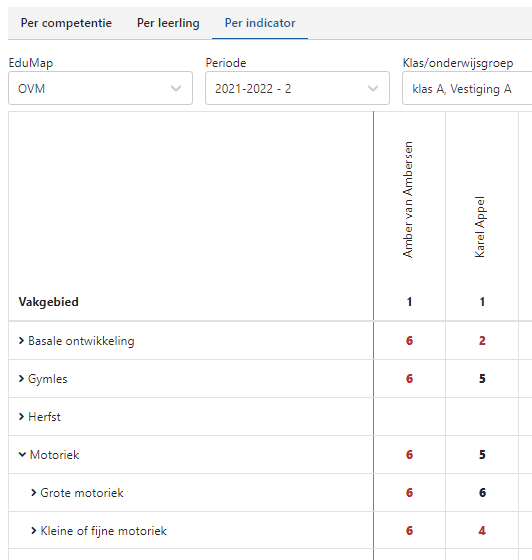The image size is (532, 560).
Task: Expand Kleine of fijne motoriek chevron
Action: [x=34, y=531]
